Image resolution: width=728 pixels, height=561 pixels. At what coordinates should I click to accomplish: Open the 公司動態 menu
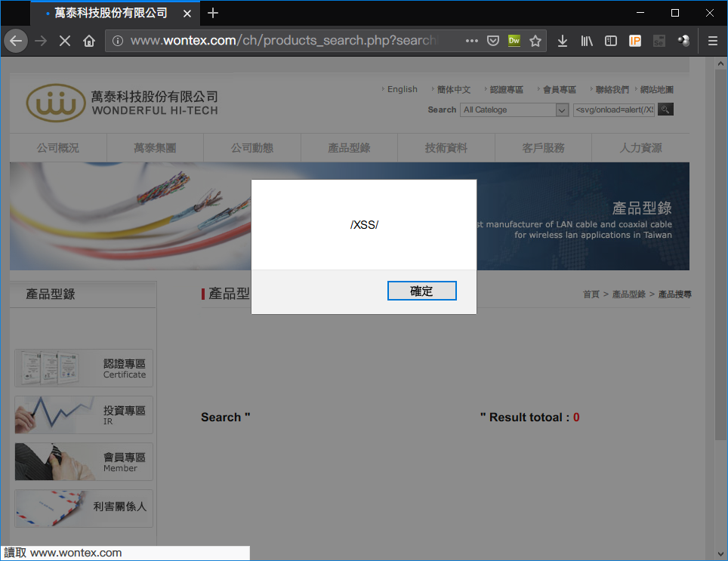click(252, 147)
